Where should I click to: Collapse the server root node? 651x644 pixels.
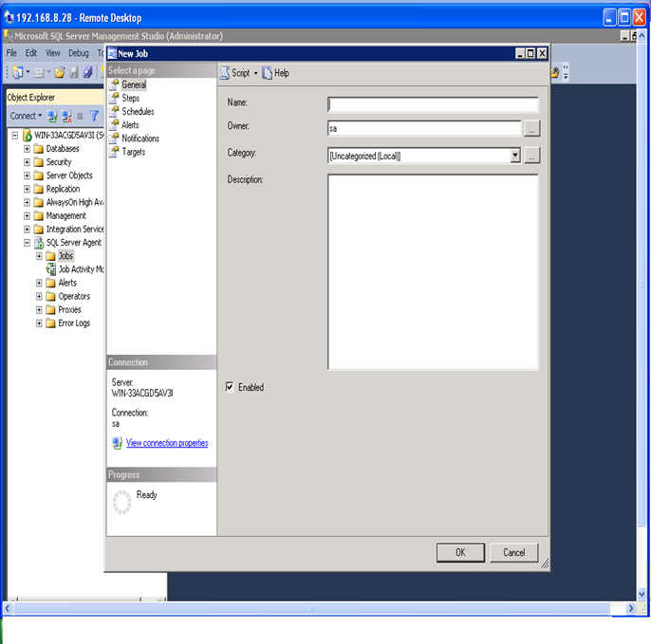15,136
